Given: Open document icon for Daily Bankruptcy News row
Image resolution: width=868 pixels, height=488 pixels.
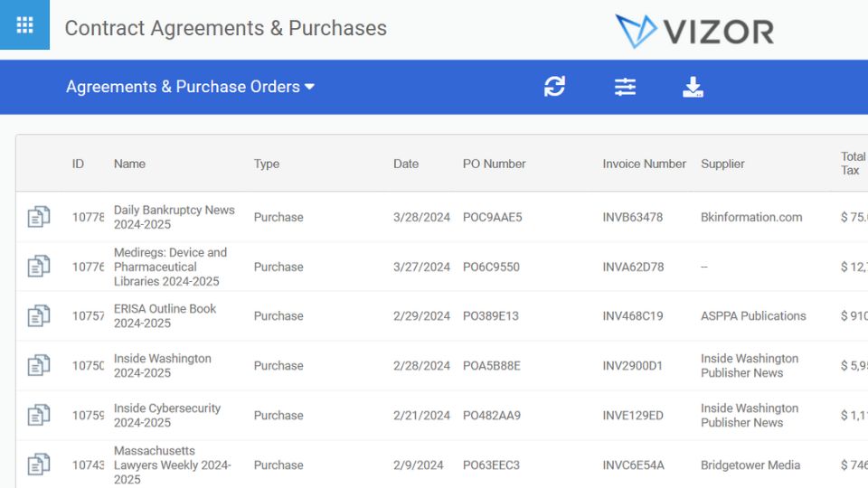Looking at the screenshot, I should (x=39, y=217).
